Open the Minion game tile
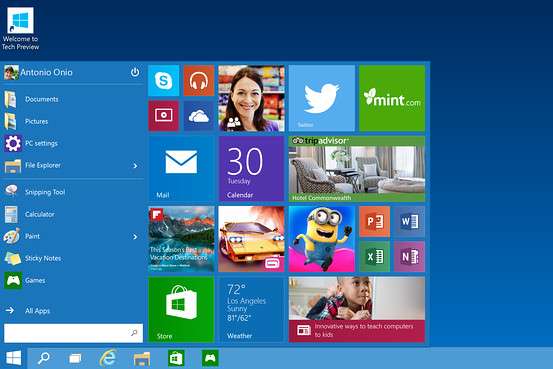 click(x=322, y=239)
